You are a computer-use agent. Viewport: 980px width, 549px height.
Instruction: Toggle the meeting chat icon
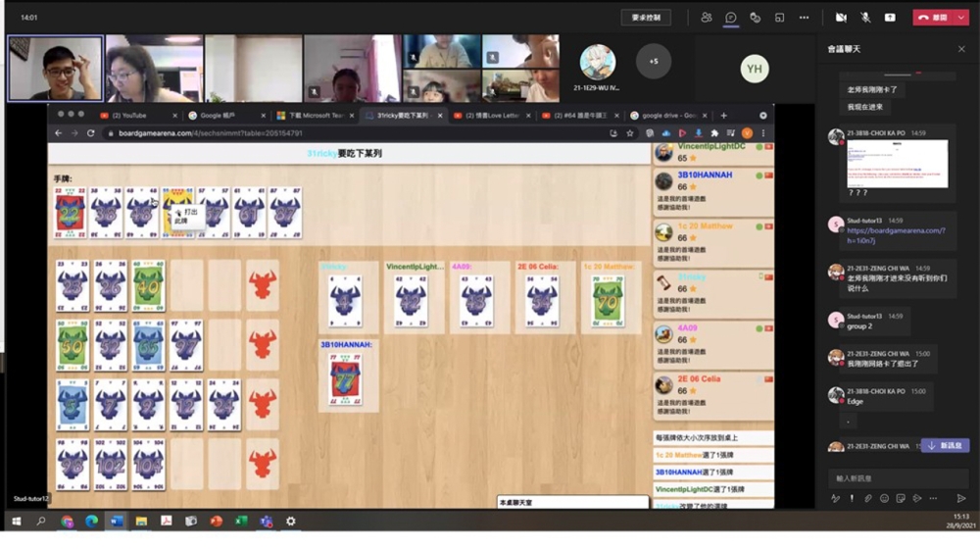click(731, 18)
